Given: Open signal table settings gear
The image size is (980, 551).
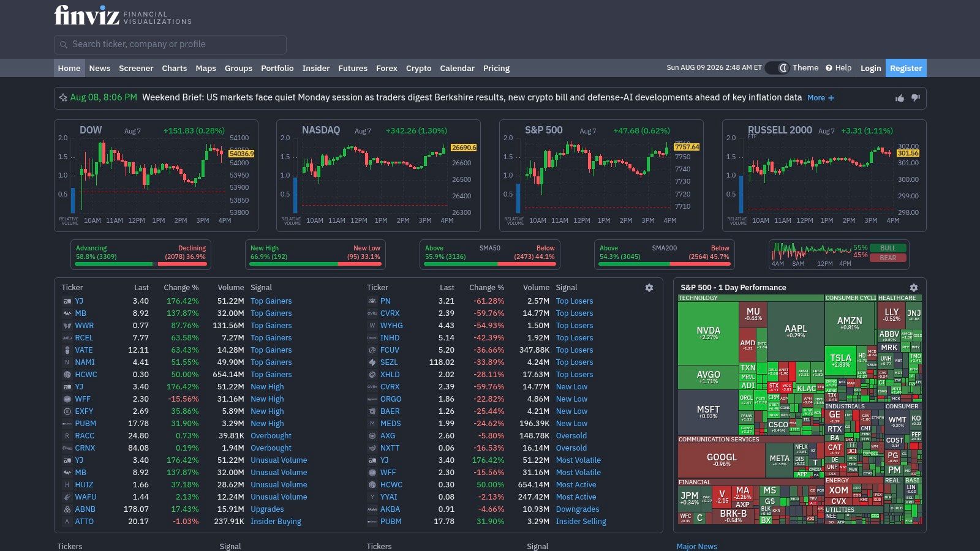Looking at the screenshot, I should point(649,288).
